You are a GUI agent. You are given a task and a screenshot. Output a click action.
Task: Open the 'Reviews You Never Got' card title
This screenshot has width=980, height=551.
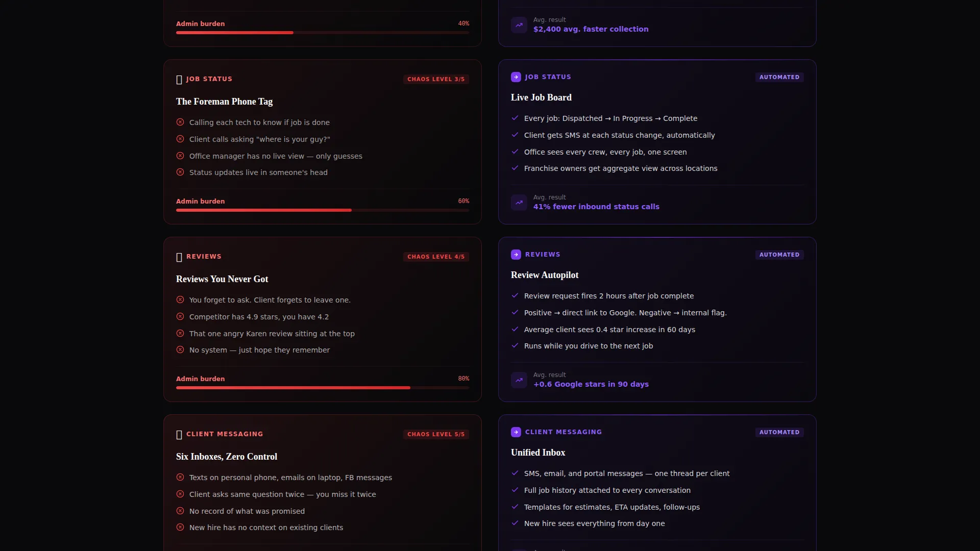coord(222,279)
